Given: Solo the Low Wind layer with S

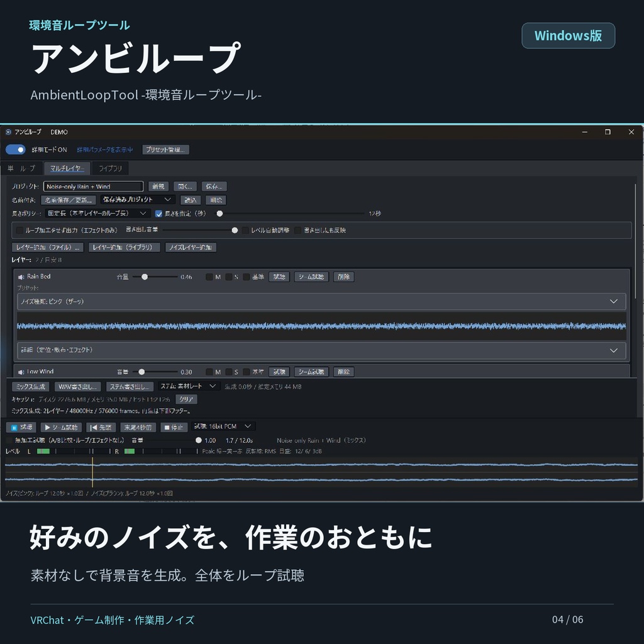Looking at the screenshot, I should [229, 372].
